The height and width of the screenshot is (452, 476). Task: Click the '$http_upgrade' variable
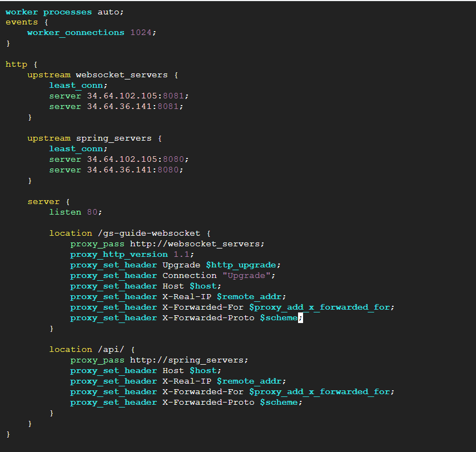point(241,265)
